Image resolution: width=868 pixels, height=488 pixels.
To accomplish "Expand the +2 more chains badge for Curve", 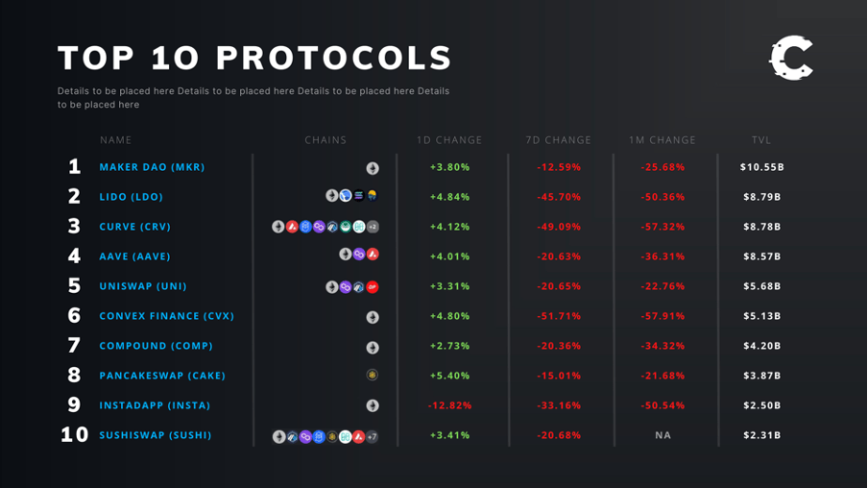I will pyautogui.click(x=373, y=227).
